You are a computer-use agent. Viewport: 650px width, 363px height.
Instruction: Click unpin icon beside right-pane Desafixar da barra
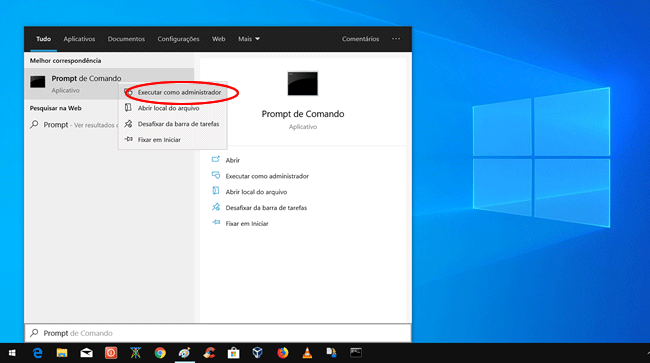(216, 207)
